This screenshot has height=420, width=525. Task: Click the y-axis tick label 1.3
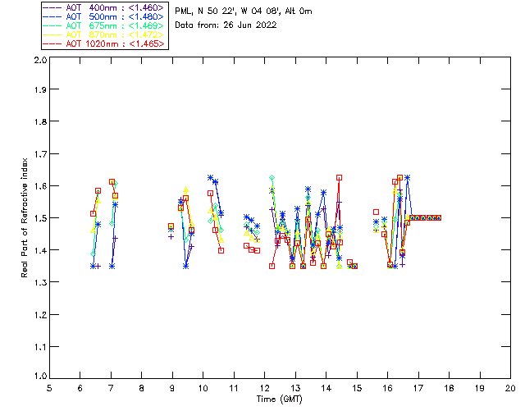[x=40, y=282]
